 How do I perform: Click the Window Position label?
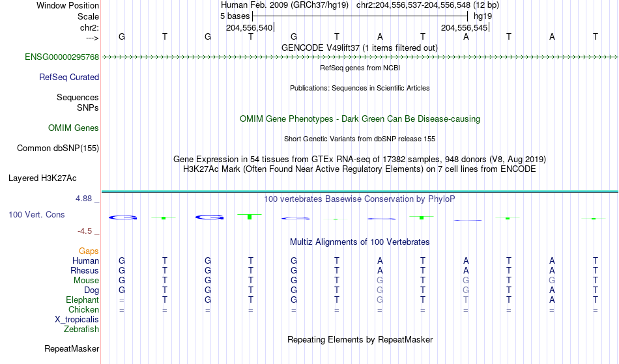pyautogui.click(x=68, y=5)
